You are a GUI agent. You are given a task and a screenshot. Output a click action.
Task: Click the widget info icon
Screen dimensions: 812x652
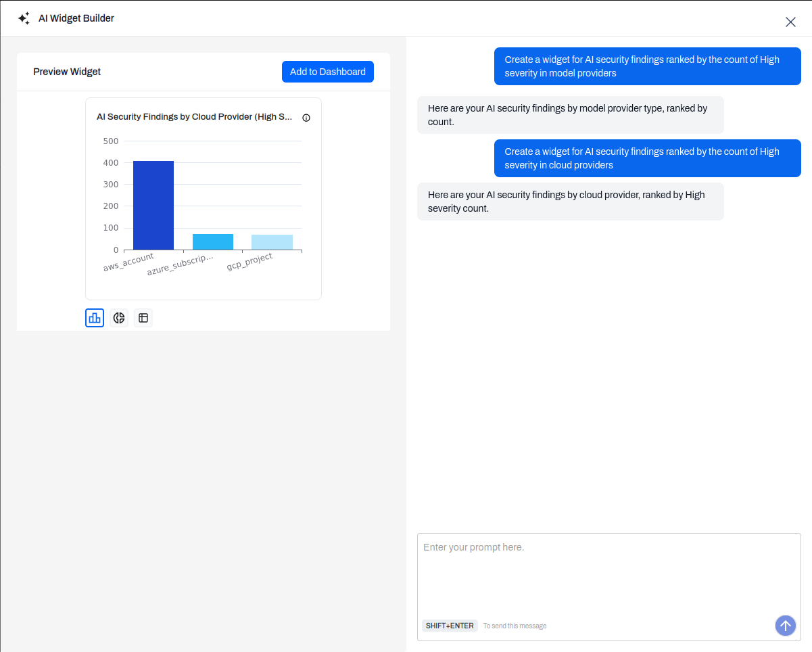(306, 118)
